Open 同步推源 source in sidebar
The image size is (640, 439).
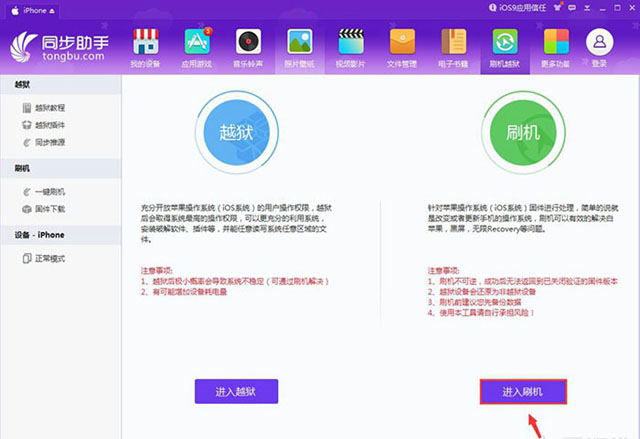tap(44, 142)
